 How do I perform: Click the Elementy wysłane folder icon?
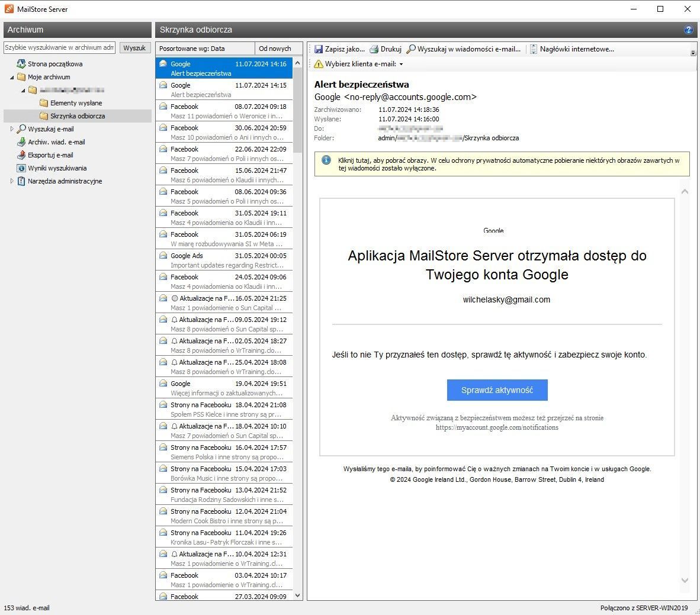point(43,102)
